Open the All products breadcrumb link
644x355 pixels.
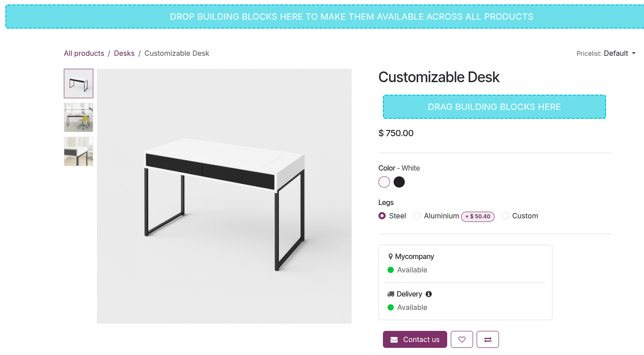coord(84,53)
